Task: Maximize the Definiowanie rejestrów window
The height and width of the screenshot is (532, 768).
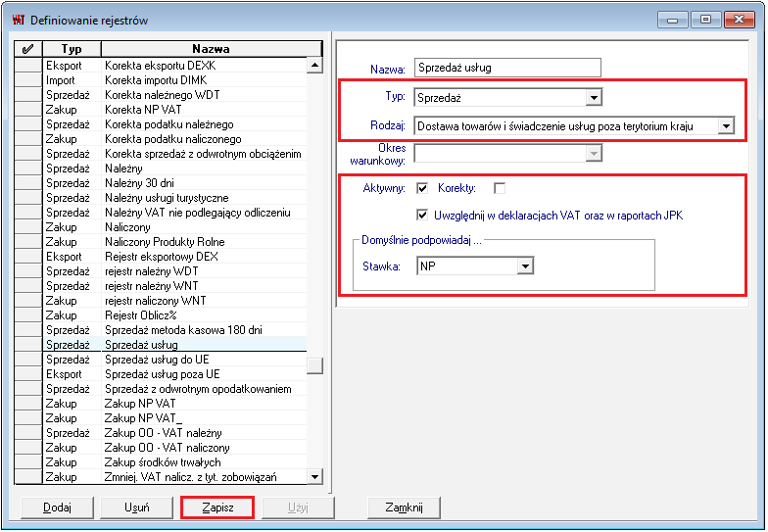Action: click(x=705, y=20)
